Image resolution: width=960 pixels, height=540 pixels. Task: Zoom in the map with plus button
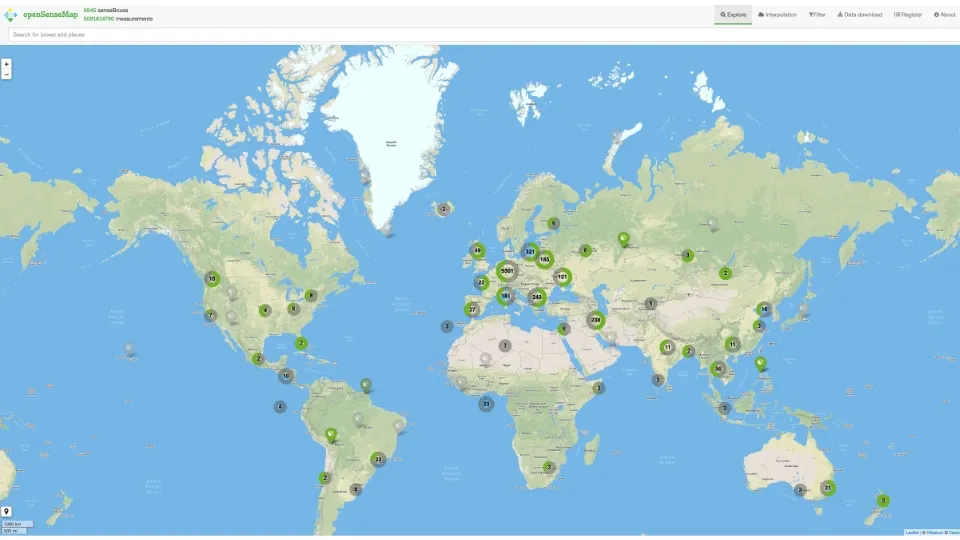pyautogui.click(x=6, y=64)
